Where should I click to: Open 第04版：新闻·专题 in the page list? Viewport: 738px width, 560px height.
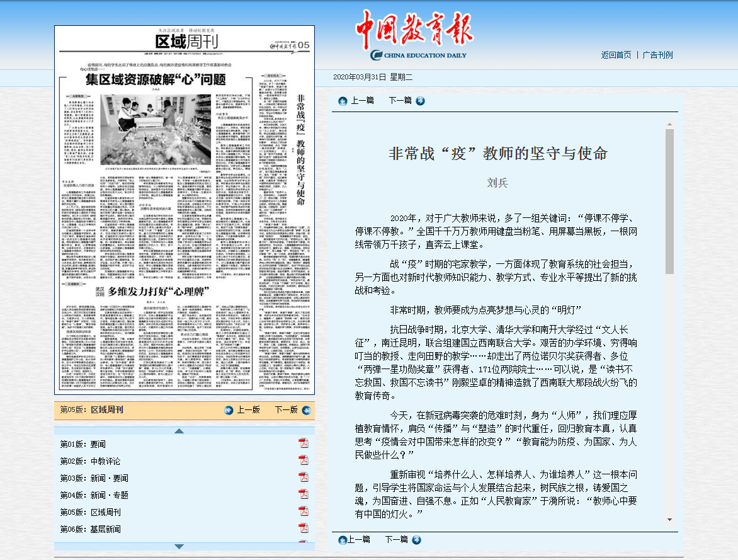94,495
